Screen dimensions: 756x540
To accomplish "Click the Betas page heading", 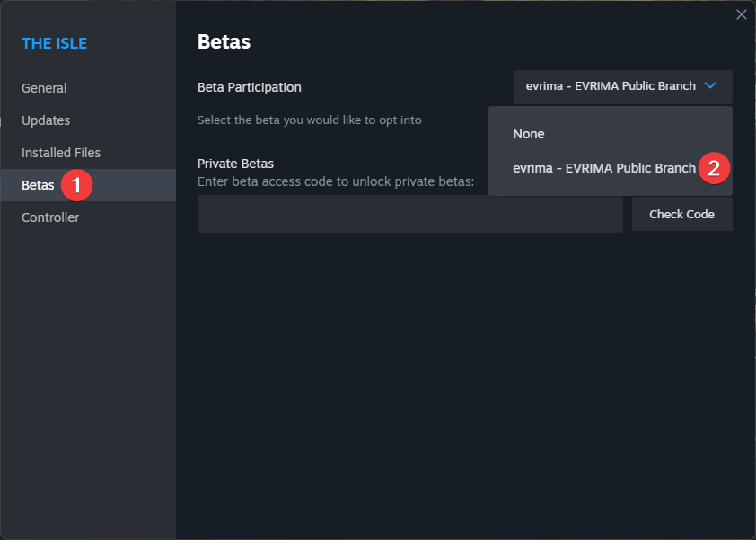I will tap(224, 42).
